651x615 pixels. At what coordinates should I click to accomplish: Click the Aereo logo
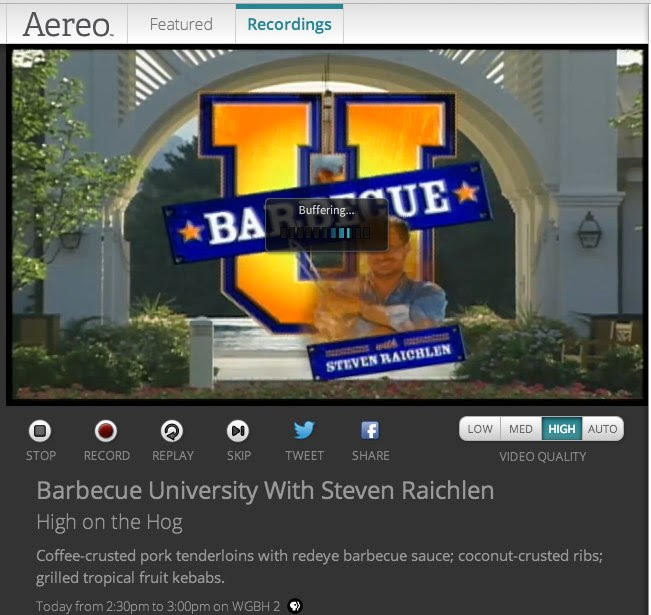click(x=68, y=24)
